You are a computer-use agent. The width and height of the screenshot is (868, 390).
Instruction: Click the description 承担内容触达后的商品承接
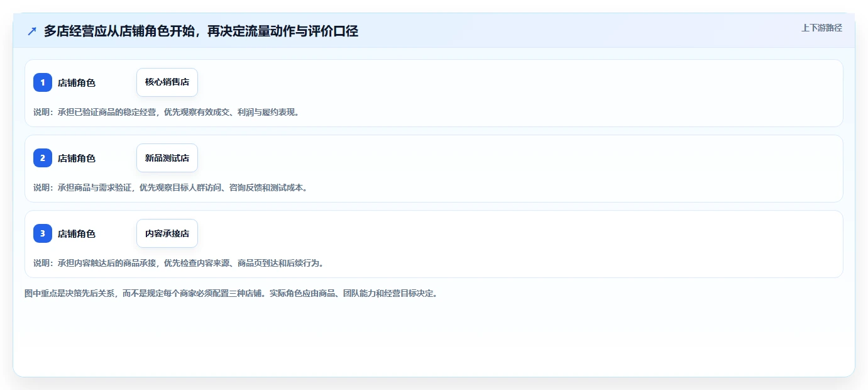tap(179, 263)
